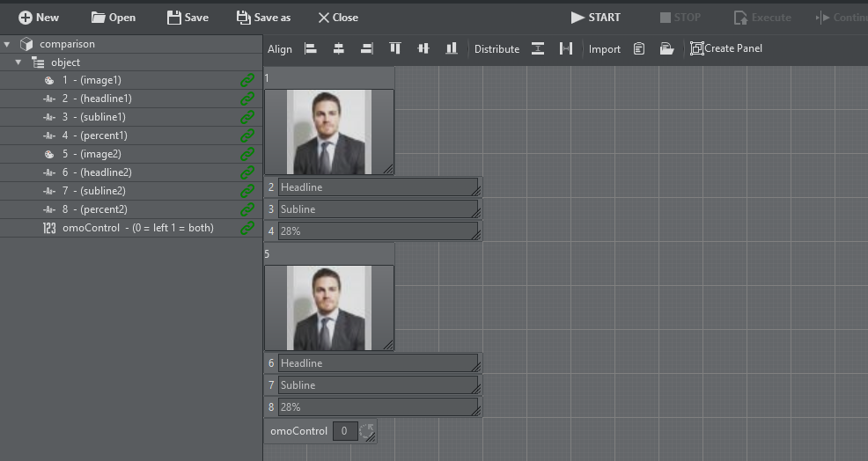Toggle the green link icon for image1
This screenshot has height=461, width=868.
pos(247,80)
